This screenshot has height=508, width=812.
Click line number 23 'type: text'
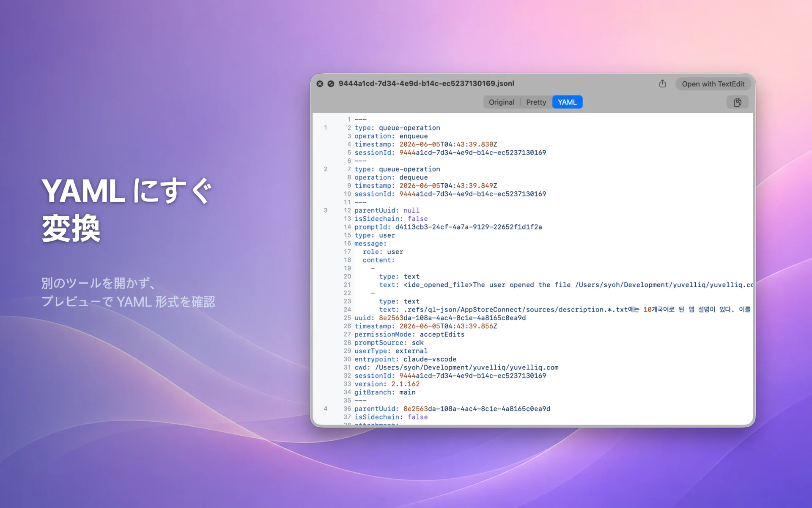click(x=399, y=301)
